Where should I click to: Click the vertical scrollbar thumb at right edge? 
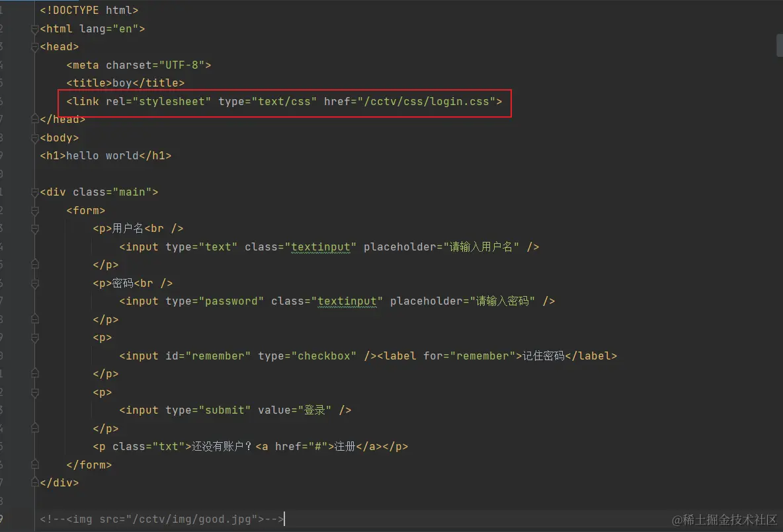(780, 46)
